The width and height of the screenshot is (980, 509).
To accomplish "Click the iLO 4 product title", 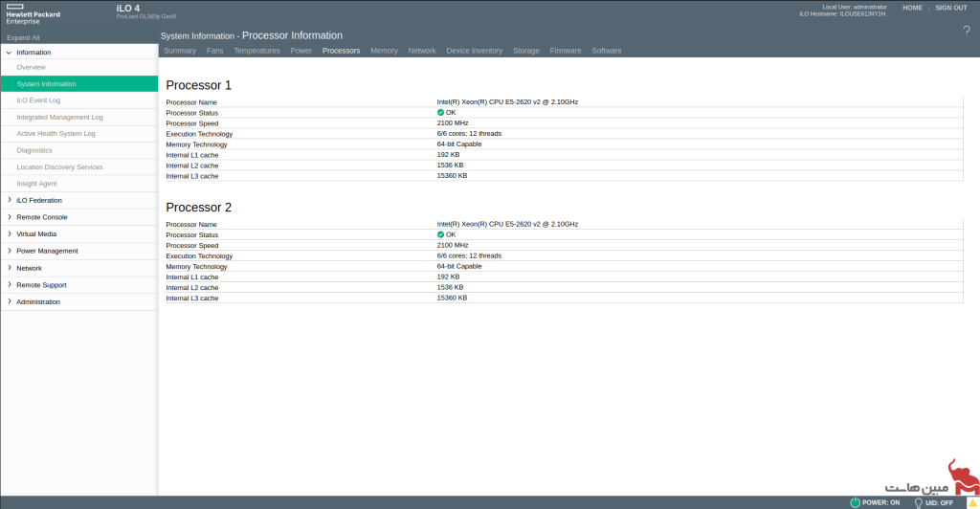I will (128, 8).
